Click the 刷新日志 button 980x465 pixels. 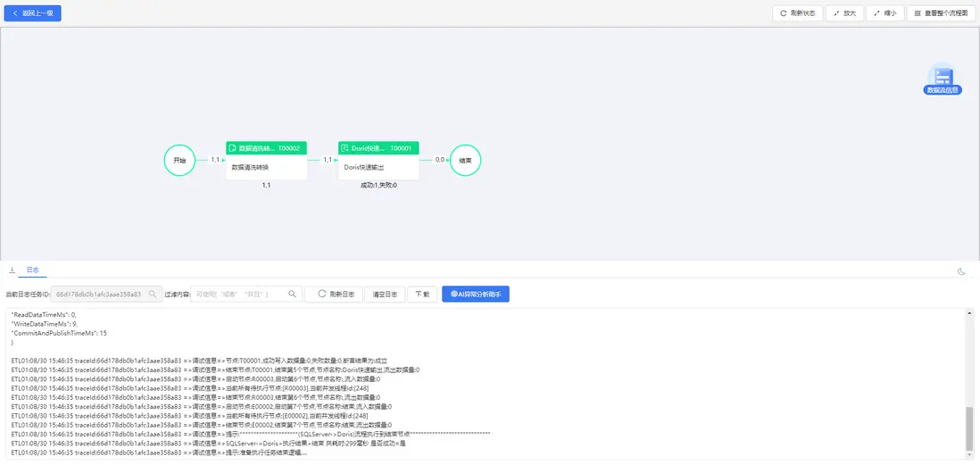click(x=334, y=294)
